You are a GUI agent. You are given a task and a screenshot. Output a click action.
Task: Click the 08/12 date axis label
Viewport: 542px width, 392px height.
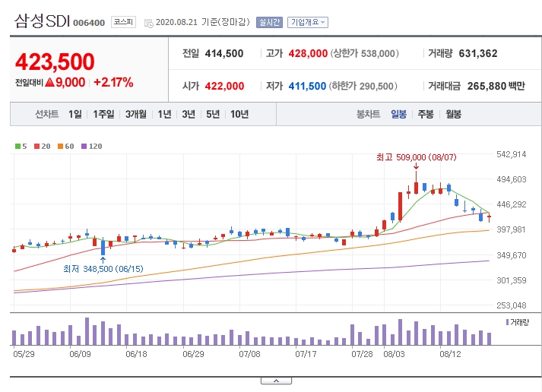450,354
